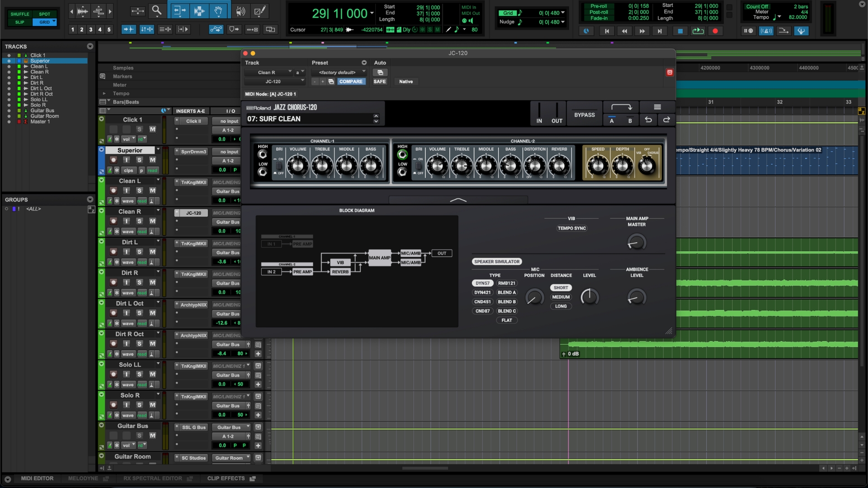Select plugin setting A

point(612,121)
